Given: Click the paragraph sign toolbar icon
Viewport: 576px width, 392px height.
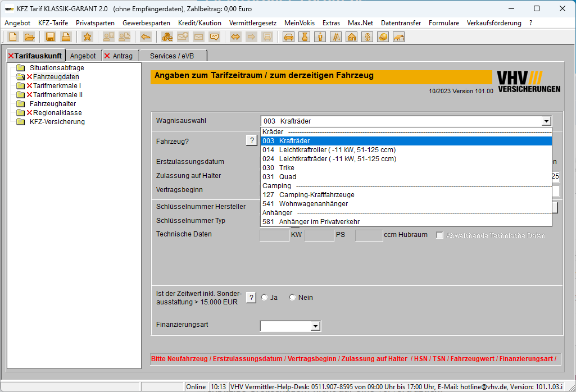Looking at the screenshot, I should pos(368,37).
